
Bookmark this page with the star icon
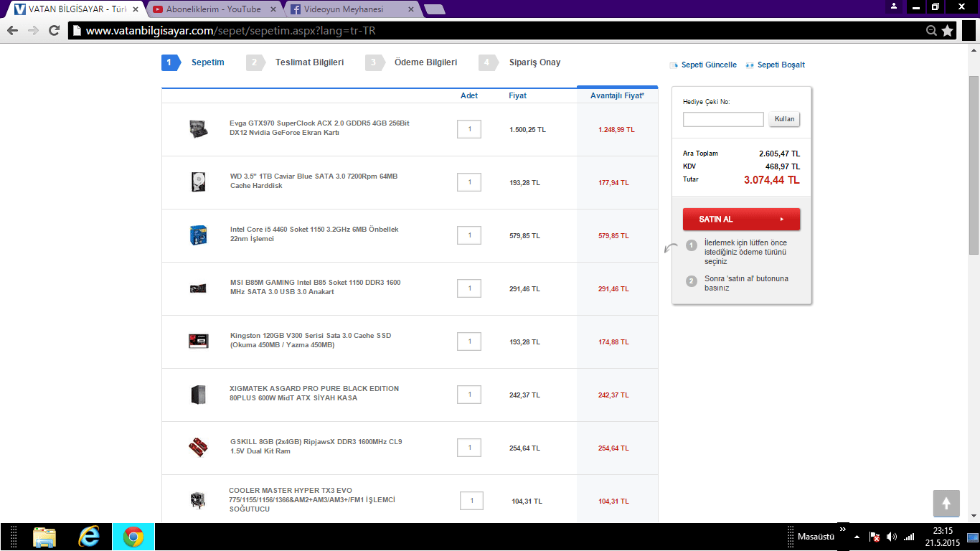(x=948, y=31)
